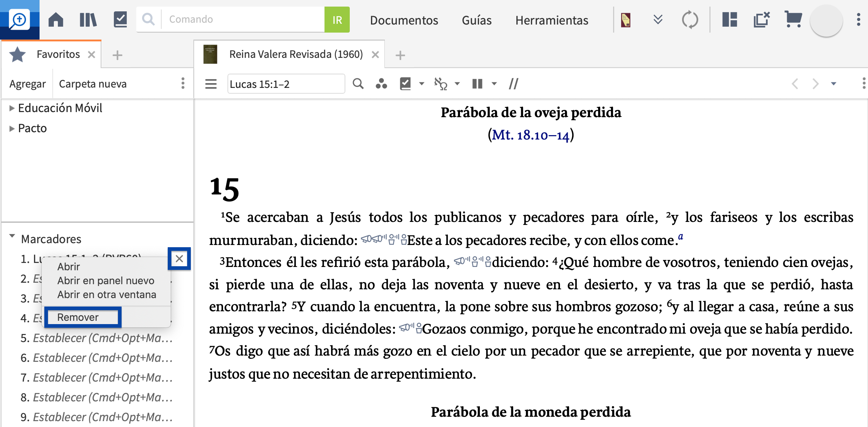The height and width of the screenshot is (427, 868).
Task: Go back in panel history
Action: tap(795, 84)
